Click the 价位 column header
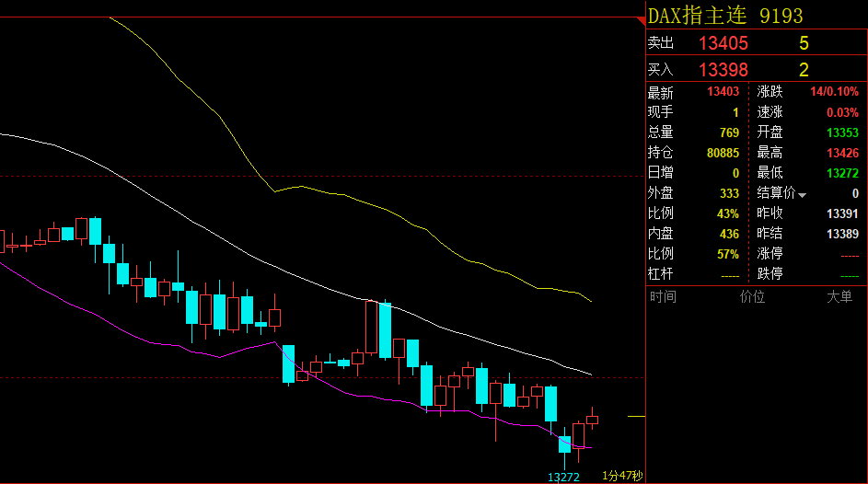Screen dimensions: 868x484 752,297
